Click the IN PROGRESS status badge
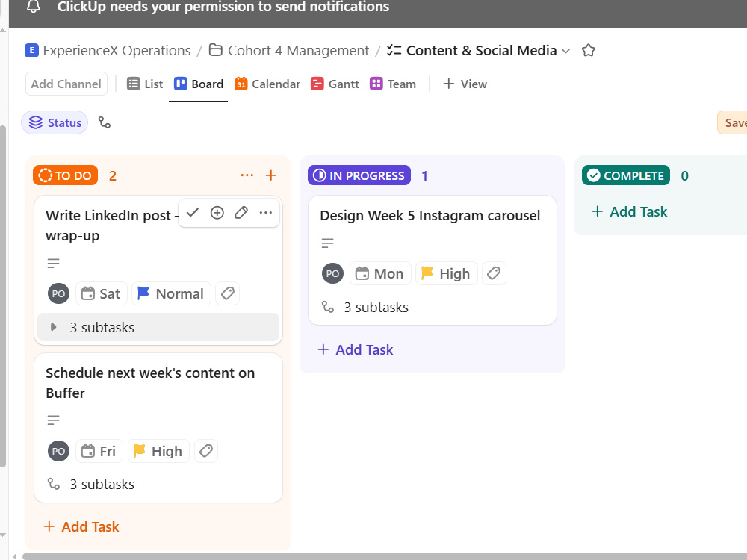This screenshot has height=560, width=747. [x=359, y=175]
